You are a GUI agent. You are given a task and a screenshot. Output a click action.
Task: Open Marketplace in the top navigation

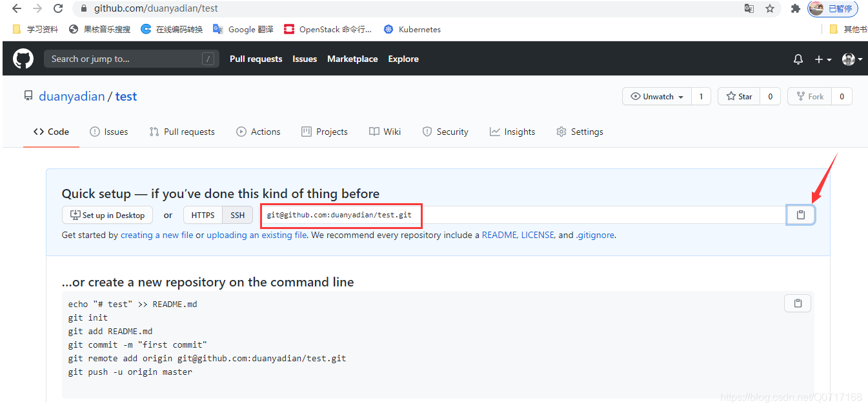[x=352, y=59]
